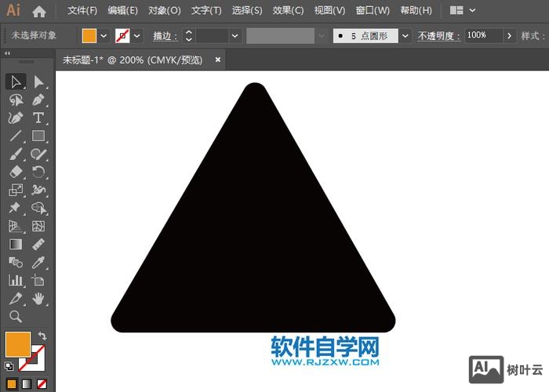Select the Pen tool
Viewport: 549px width, 392px height.
38,100
